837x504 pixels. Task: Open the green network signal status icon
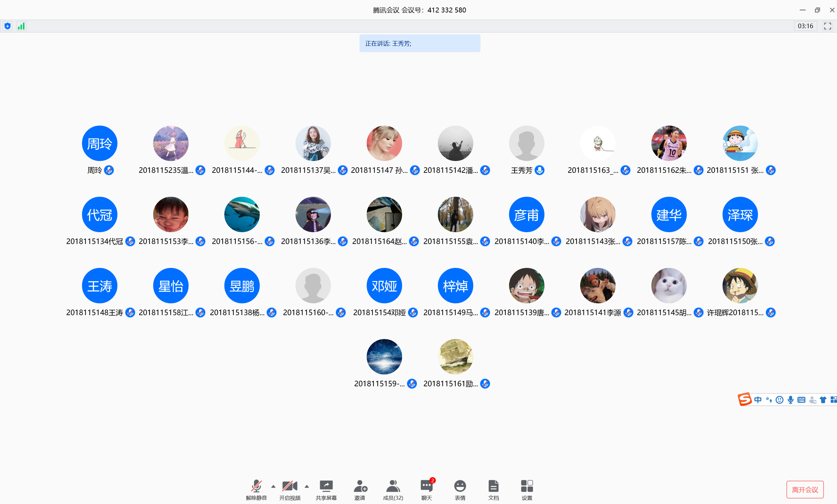tap(21, 26)
